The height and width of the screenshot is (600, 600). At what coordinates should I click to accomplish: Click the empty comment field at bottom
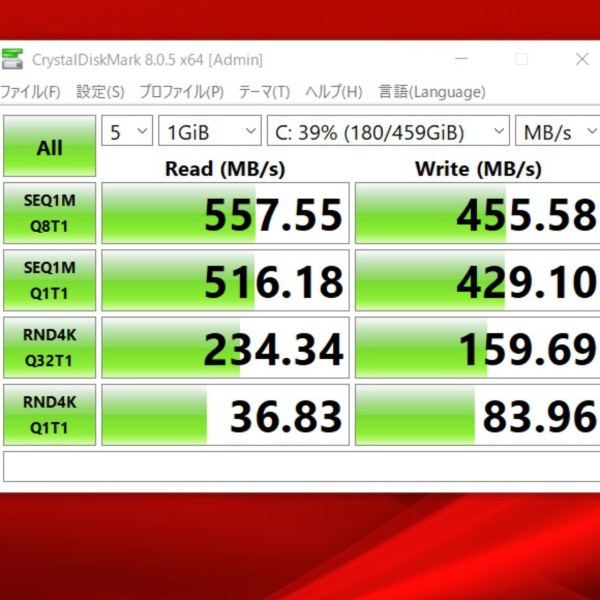coord(302,466)
